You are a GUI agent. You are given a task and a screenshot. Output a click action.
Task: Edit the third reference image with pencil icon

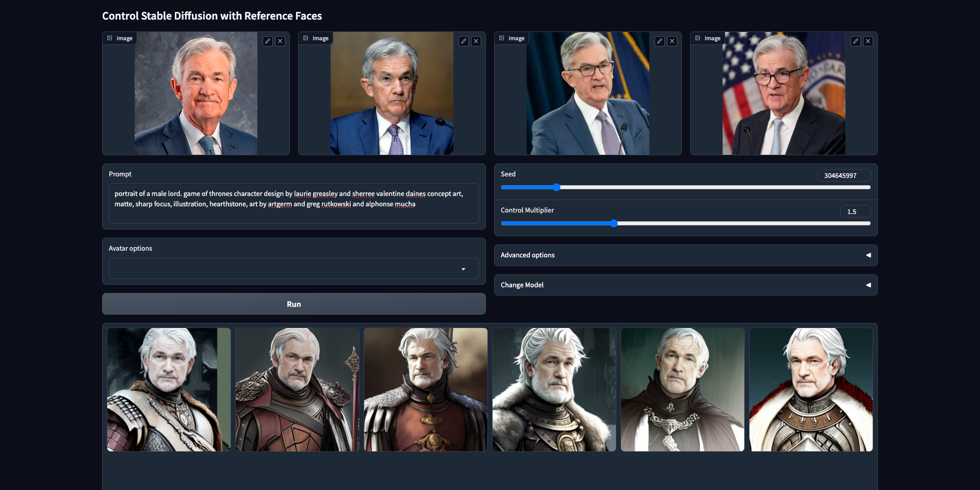(660, 41)
